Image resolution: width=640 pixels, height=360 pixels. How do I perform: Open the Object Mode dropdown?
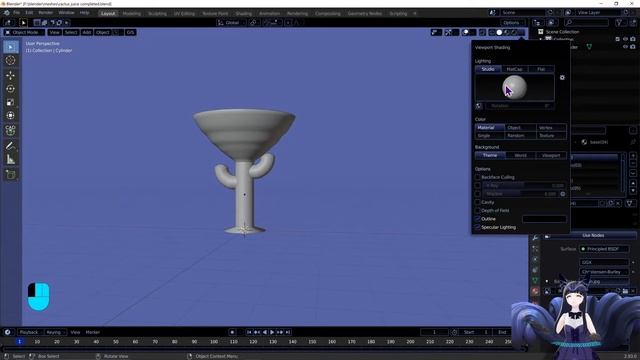point(24,32)
